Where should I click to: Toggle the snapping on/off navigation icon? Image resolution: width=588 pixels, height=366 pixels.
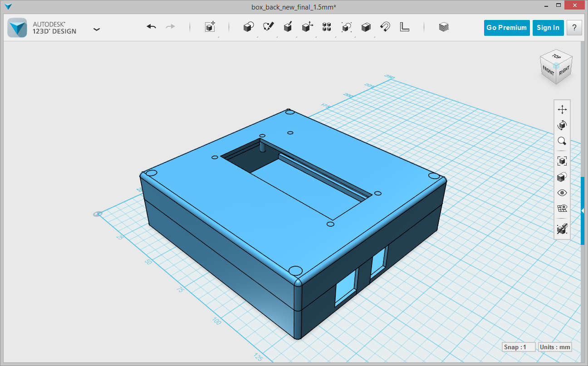[x=562, y=229]
